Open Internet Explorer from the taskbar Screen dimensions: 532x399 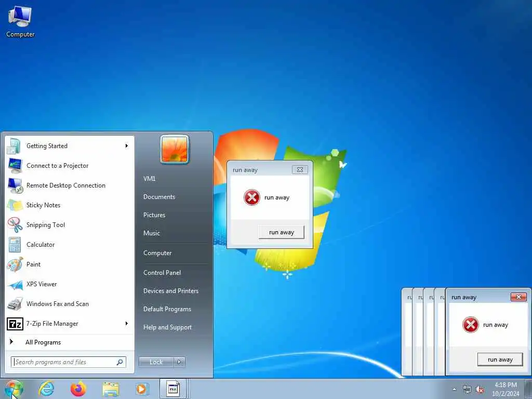point(46,389)
